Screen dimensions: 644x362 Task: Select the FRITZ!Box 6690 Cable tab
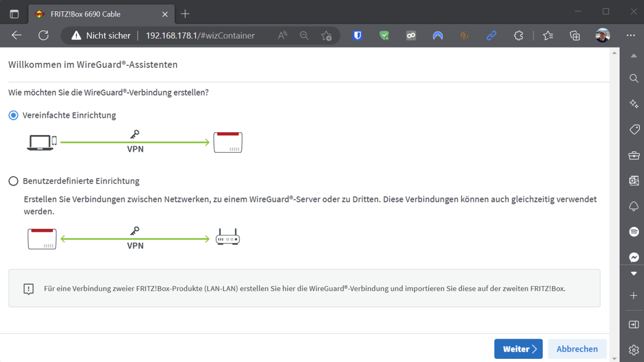[x=102, y=14]
